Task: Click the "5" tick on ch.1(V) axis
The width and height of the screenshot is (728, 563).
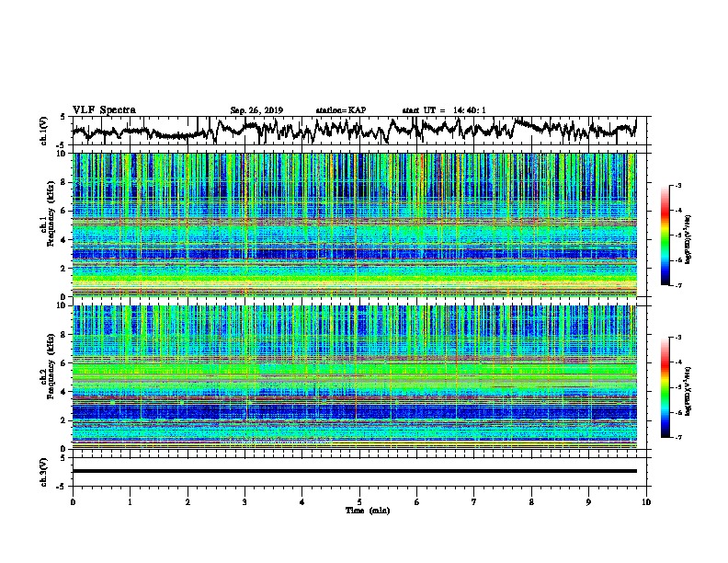Action: point(63,117)
